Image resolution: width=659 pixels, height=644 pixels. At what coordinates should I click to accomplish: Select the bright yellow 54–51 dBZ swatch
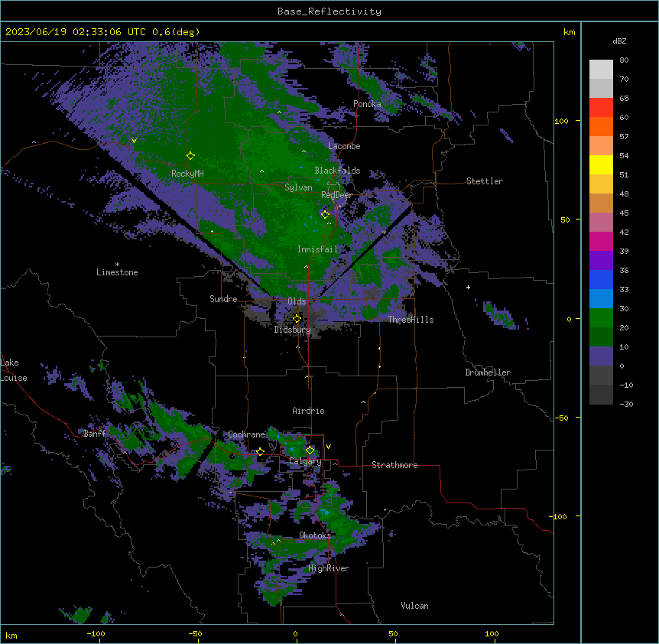point(601,165)
